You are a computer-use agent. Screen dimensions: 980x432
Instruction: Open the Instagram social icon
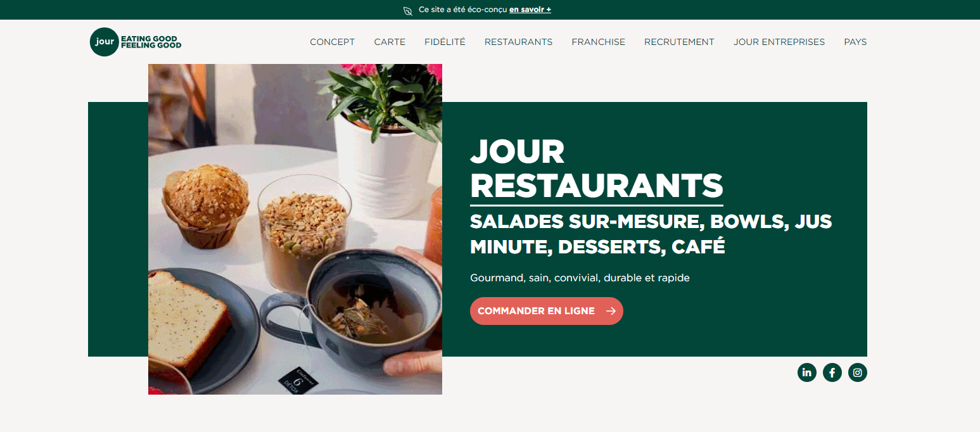tap(857, 372)
